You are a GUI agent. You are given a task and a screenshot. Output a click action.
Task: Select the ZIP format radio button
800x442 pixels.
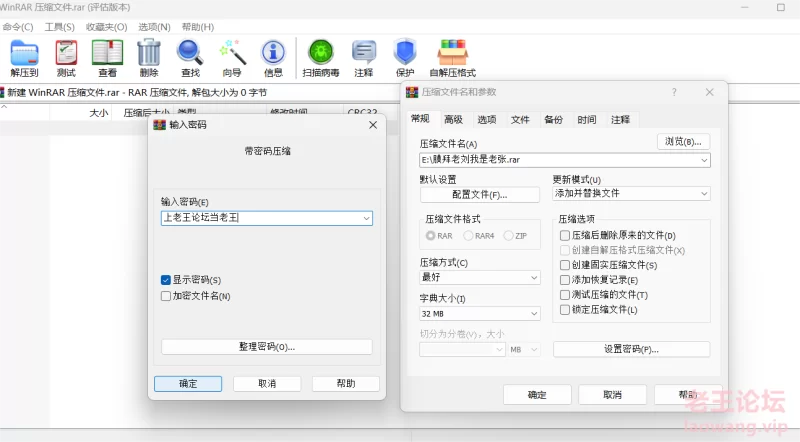508,236
